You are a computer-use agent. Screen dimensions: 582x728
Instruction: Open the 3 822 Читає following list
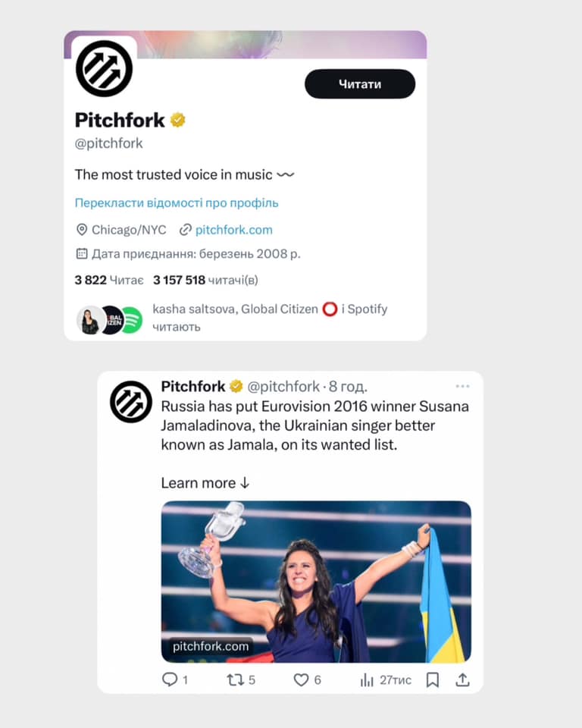pyautogui.click(x=109, y=280)
